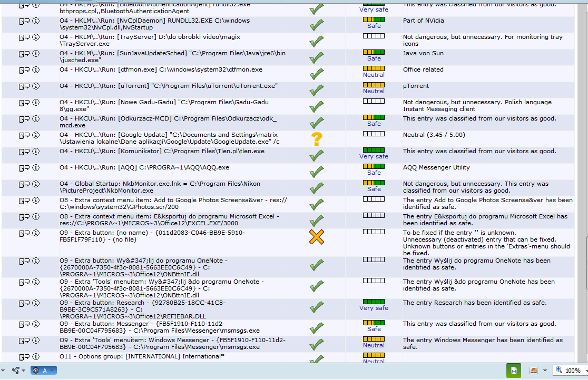
Task: Click the 'Very safe' rating for Komunikator
Action: 374,156
